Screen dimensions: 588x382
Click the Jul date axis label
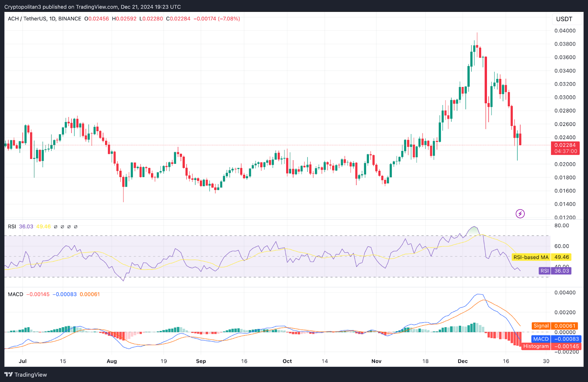[x=23, y=361]
